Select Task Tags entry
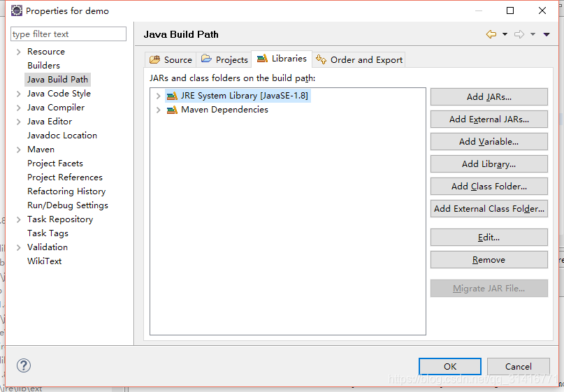The image size is (564, 392). tap(48, 233)
